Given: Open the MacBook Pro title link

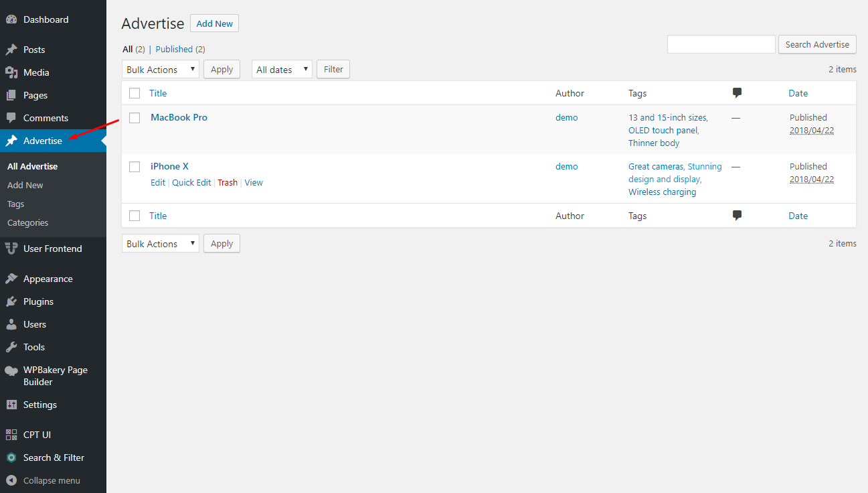Looking at the screenshot, I should [x=179, y=117].
